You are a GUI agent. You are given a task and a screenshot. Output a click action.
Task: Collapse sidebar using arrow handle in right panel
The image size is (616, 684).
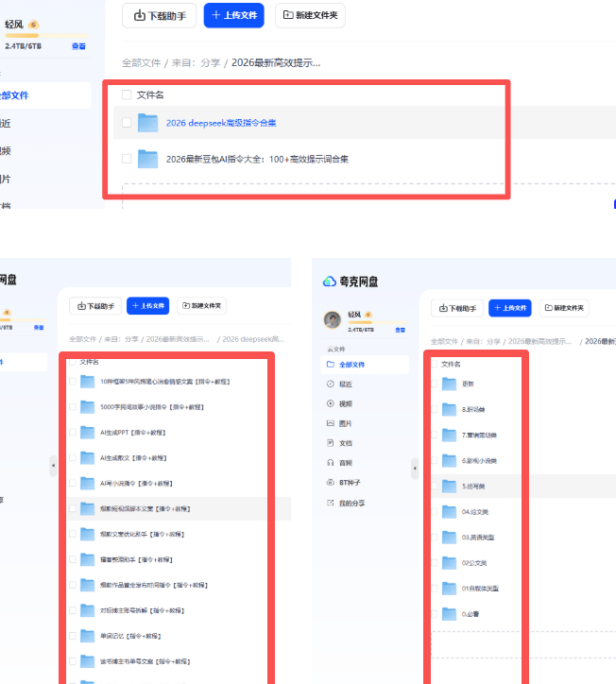[415, 468]
